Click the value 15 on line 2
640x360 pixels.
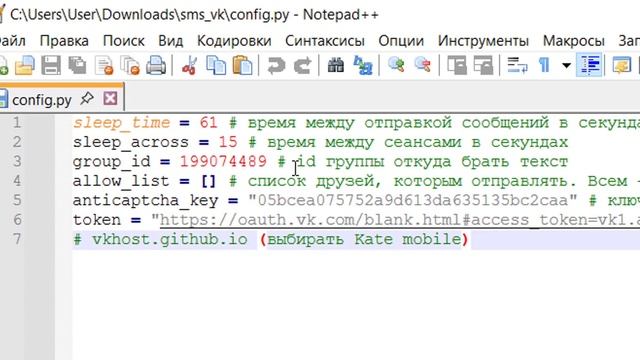click(228, 142)
